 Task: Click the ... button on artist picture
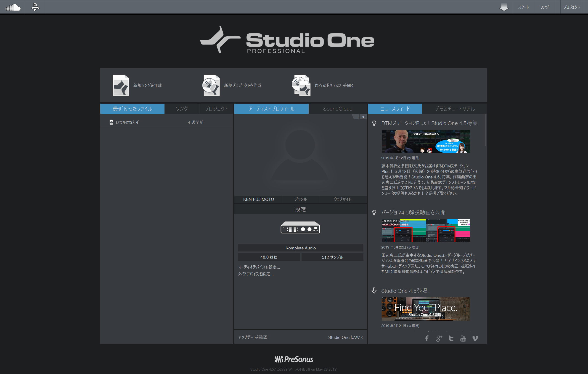[x=357, y=117]
